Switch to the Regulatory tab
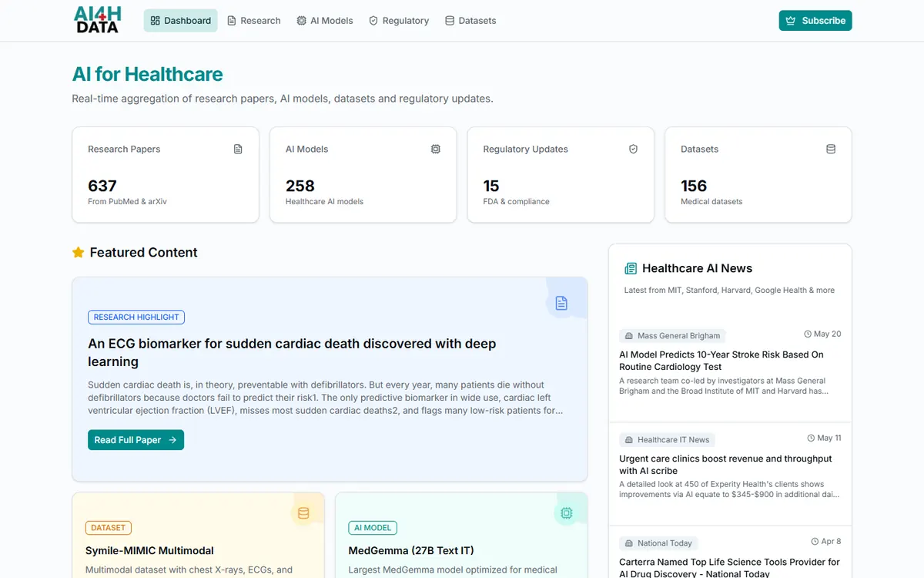 click(398, 21)
